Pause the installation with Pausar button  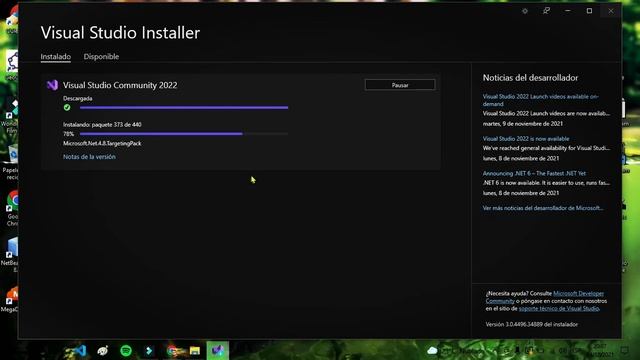(x=400, y=85)
